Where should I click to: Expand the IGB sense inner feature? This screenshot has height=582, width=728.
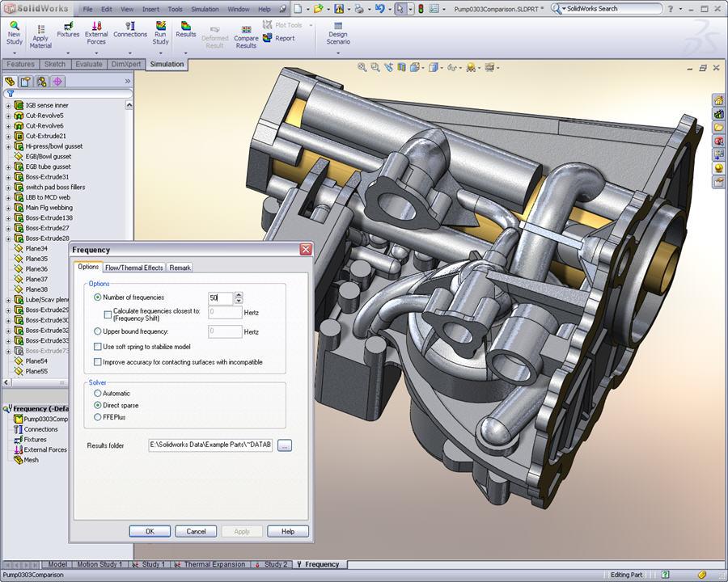(x=8, y=105)
